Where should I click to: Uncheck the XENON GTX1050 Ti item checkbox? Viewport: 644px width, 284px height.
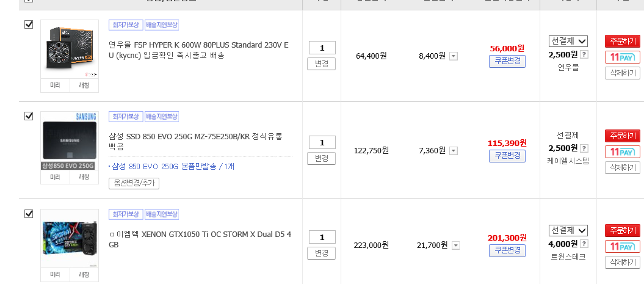(x=28, y=214)
